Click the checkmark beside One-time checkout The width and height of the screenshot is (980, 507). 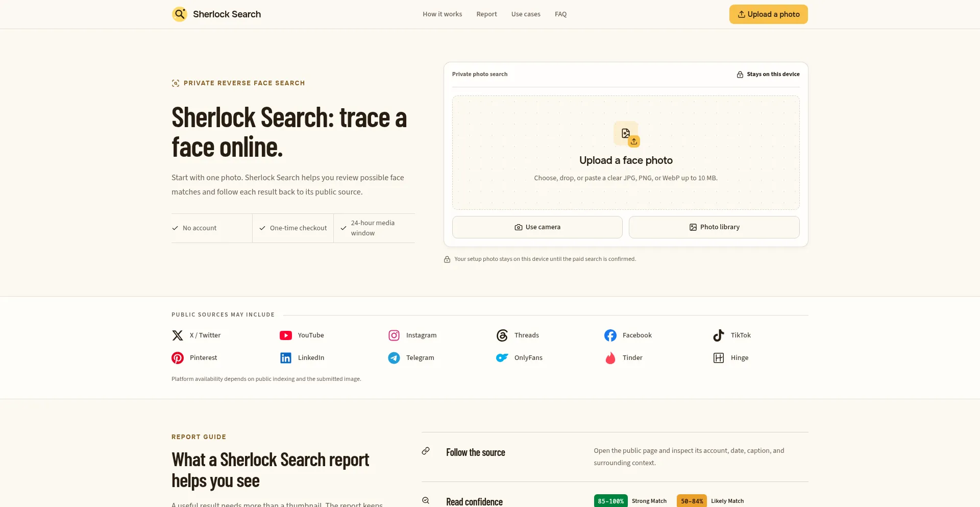262,228
